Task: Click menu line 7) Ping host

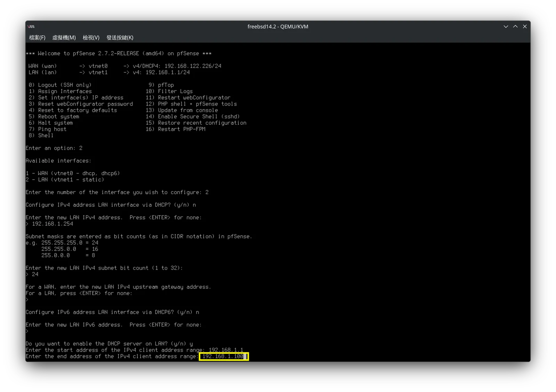Action: [48, 129]
